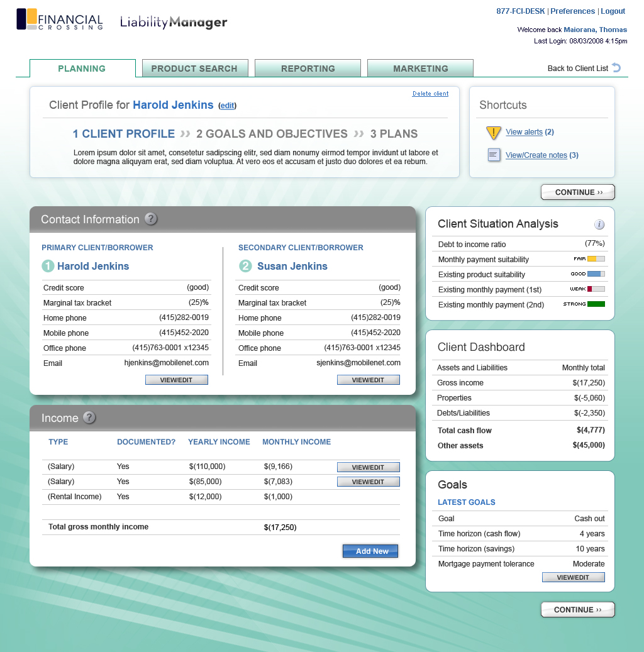The image size is (644, 652).
Task: Switch to the Product Search tab
Action: tap(194, 69)
